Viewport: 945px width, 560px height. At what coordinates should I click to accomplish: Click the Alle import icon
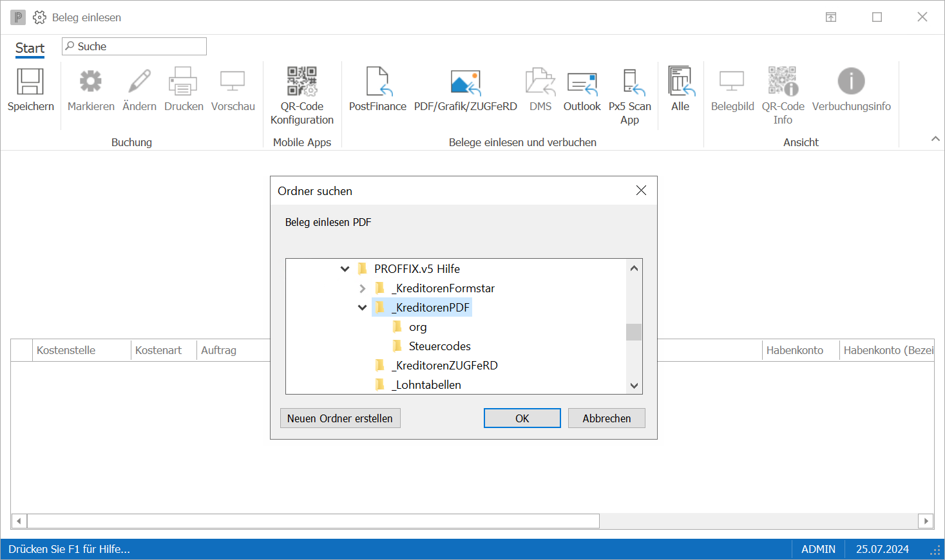pos(681,82)
